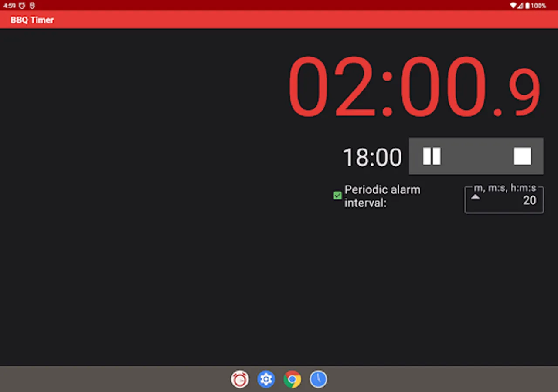Tap the large 02:00.9 elapsed time display
The image size is (558, 392).
[414, 87]
